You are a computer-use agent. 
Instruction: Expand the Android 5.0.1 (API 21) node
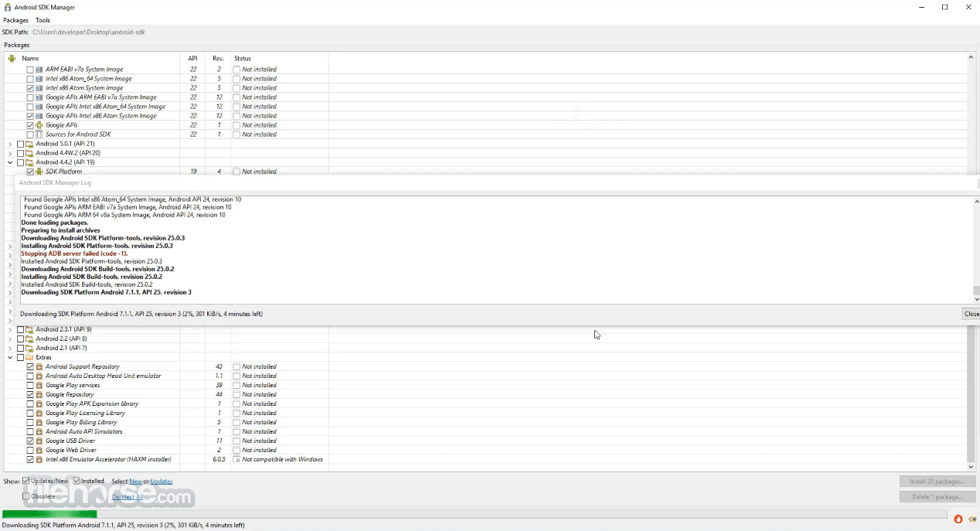click(x=10, y=144)
